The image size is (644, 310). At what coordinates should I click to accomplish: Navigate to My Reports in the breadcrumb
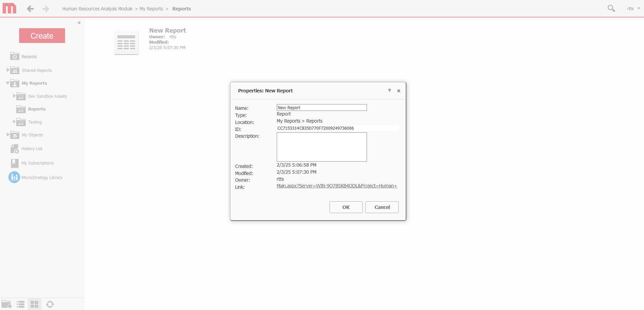click(151, 9)
